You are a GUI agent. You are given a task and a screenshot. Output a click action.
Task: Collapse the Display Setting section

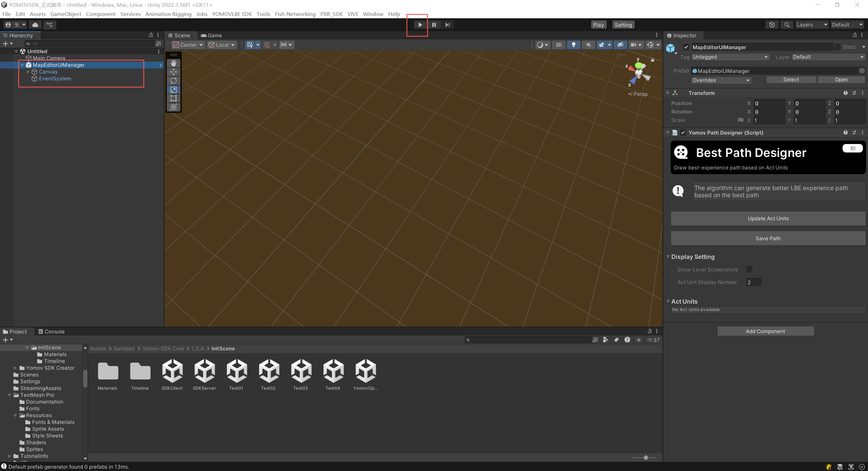coord(668,257)
